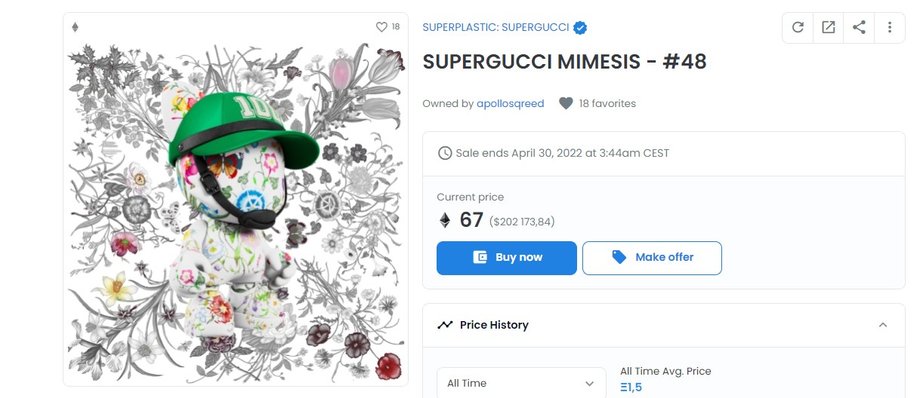
Task: Collapse the Price History section chevron
Action: tap(882, 325)
